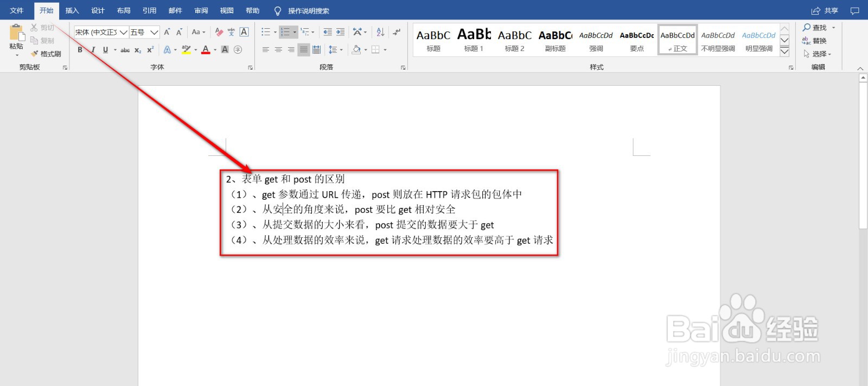The width and height of the screenshot is (868, 386).
Task: Toggle underline formatting
Action: (x=105, y=50)
